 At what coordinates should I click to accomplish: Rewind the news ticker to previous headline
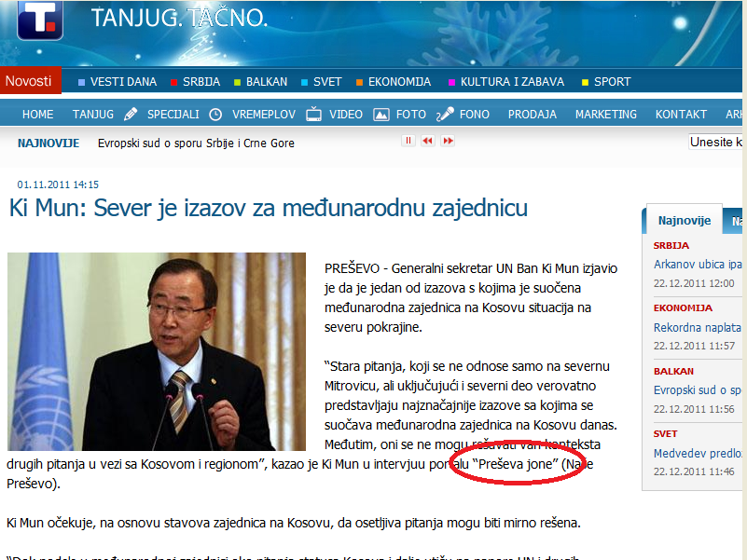[428, 141]
